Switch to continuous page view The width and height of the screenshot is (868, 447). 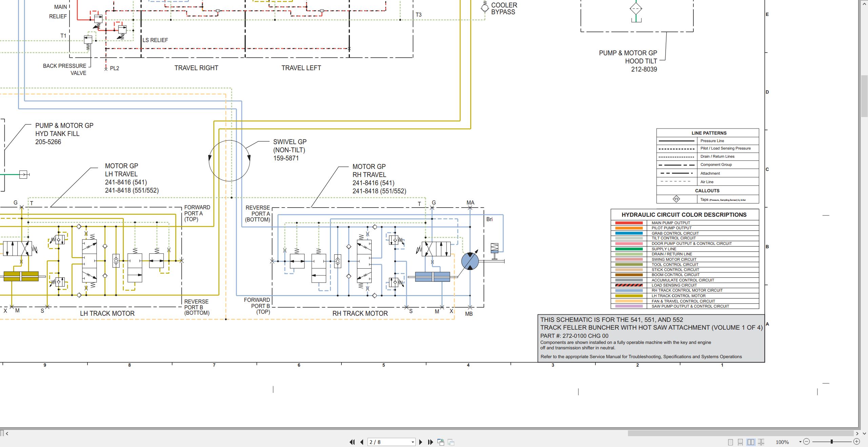point(741,442)
